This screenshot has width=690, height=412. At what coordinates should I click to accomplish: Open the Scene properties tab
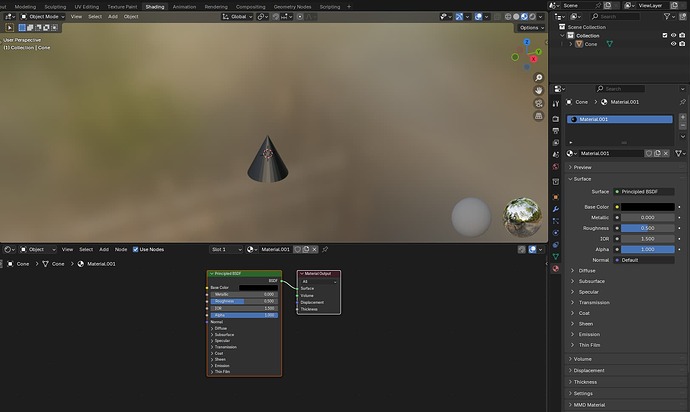pos(556,154)
